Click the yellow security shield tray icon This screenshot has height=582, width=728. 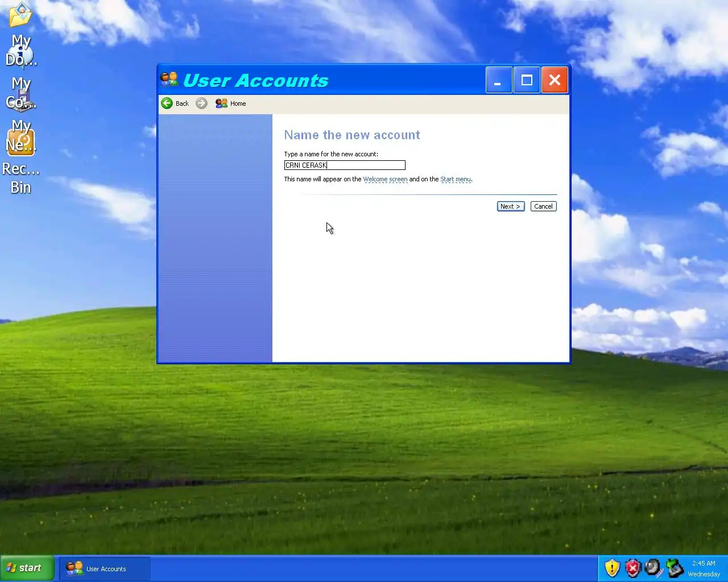(x=612, y=568)
